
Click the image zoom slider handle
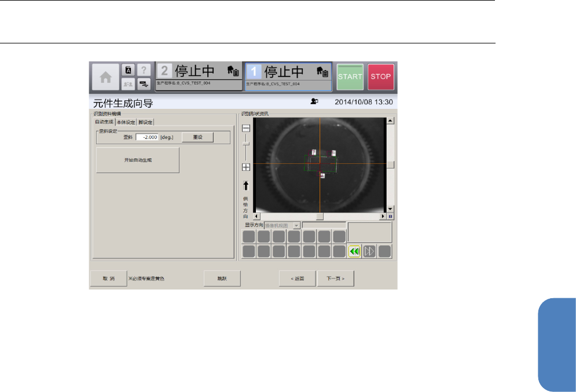pos(246,144)
